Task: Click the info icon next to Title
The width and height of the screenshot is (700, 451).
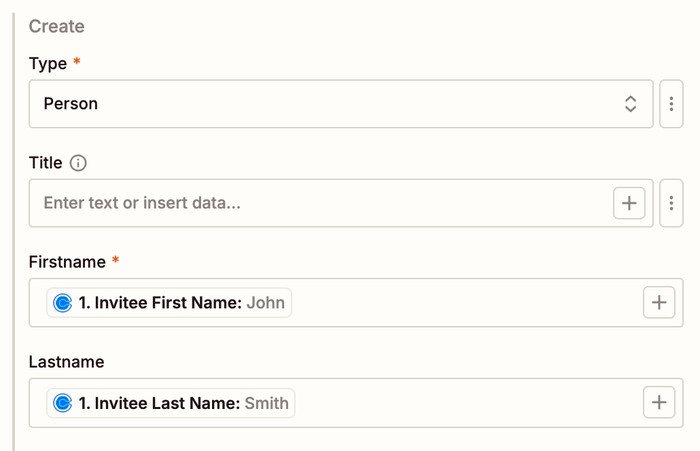Action: [79, 163]
